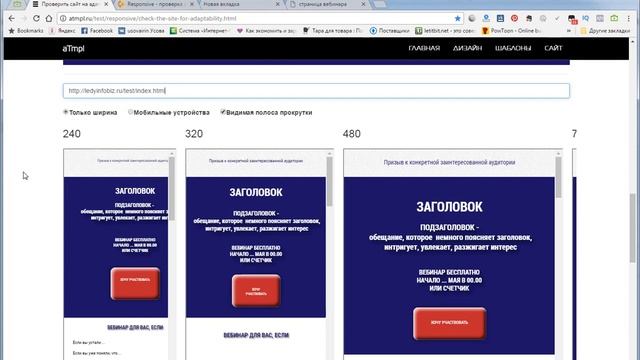The image size is (640, 360).
Task: Go back using the browser back arrow
Action: 11,18
